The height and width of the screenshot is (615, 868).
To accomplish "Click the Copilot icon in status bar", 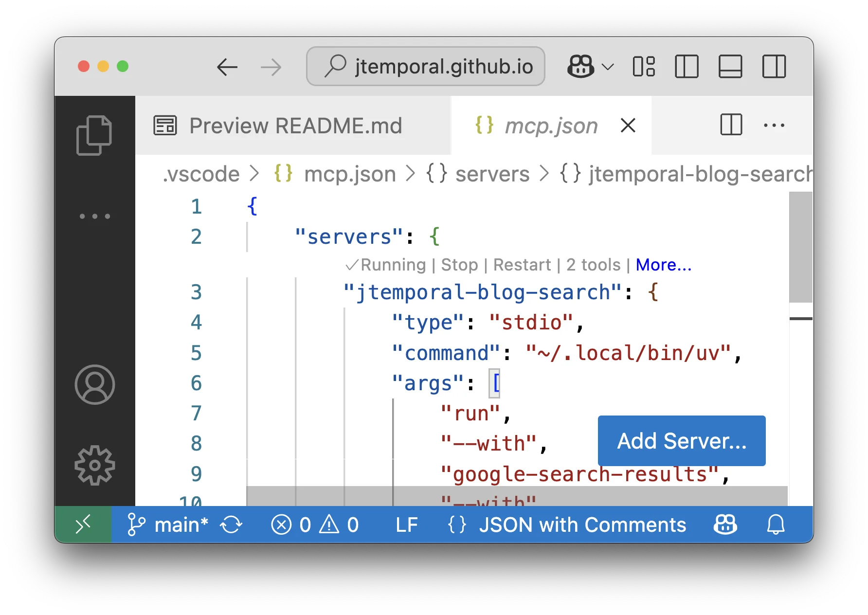I will (724, 525).
